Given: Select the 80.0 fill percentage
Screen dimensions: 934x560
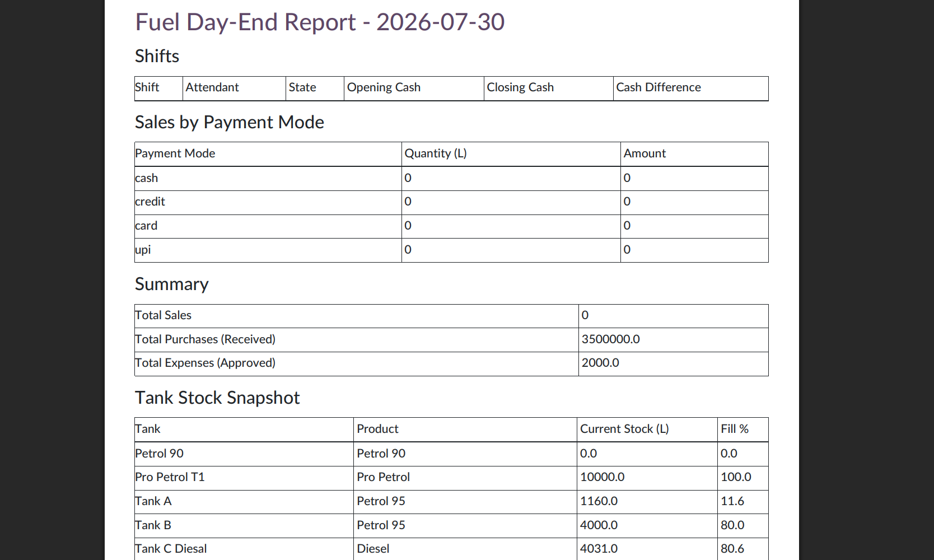Looking at the screenshot, I should (x=732, y=525).
